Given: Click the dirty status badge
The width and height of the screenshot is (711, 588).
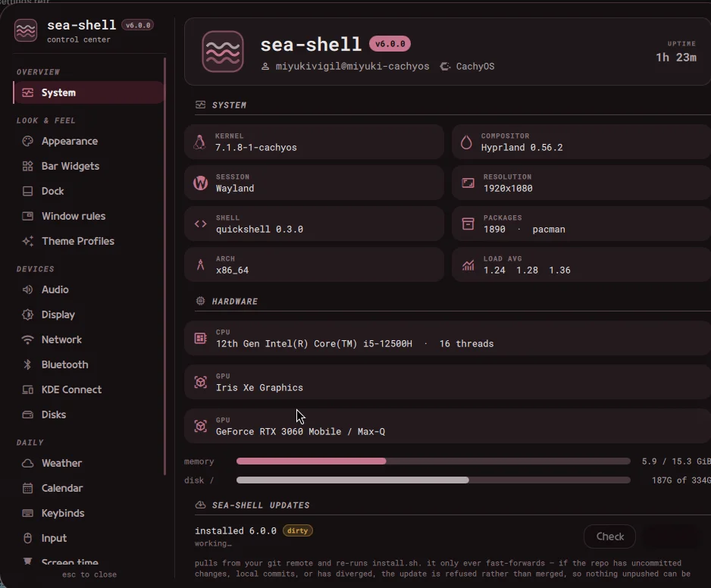Looking at the screenshot, I should [x=297, y=530].
